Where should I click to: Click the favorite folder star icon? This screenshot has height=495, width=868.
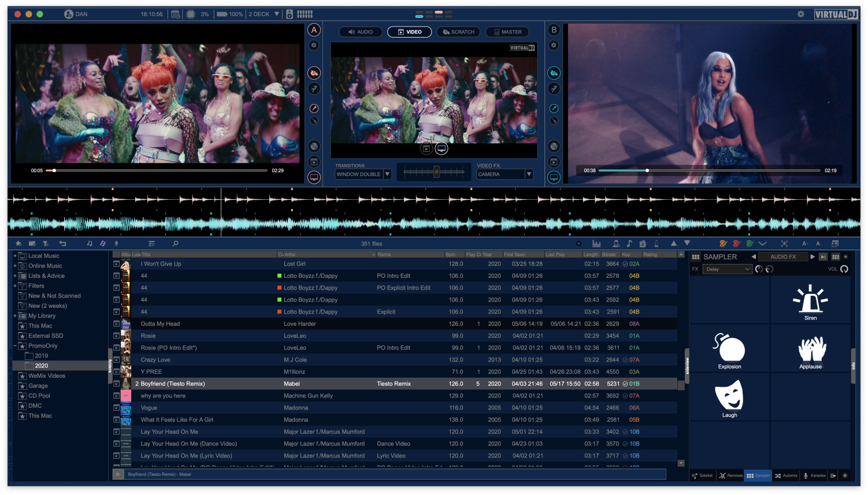pos(18,244)
